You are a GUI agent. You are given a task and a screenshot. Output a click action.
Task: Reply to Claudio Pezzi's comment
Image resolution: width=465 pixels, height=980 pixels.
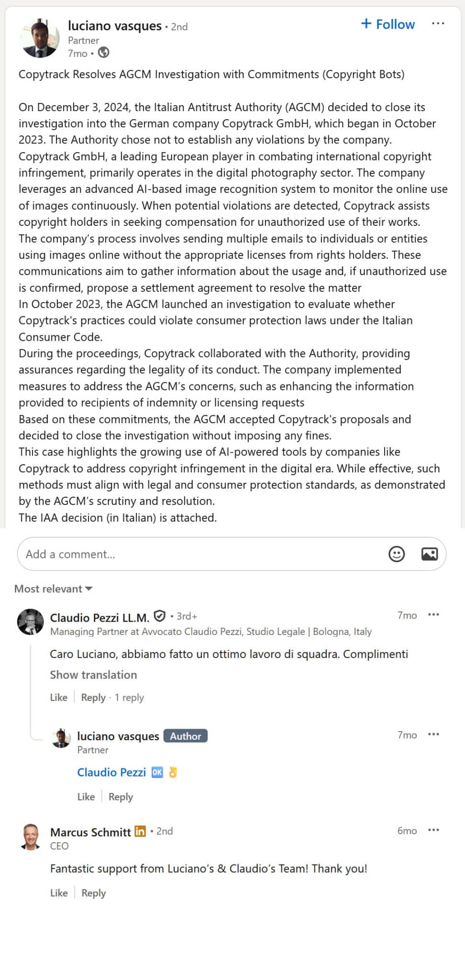93,697
